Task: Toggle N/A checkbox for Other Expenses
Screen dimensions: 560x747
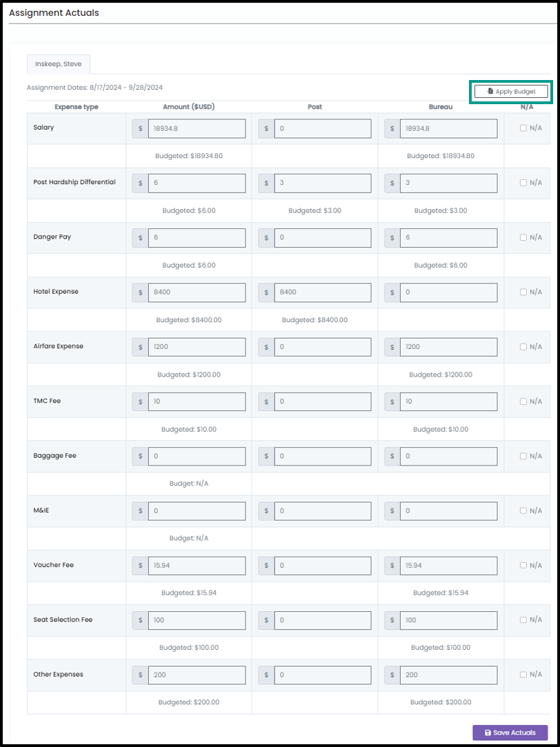Action: click(x=523, y=675)
